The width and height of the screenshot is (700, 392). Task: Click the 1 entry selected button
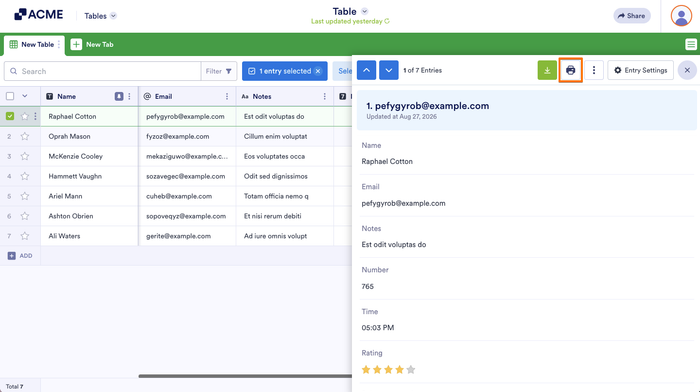(x=284, y=71)
